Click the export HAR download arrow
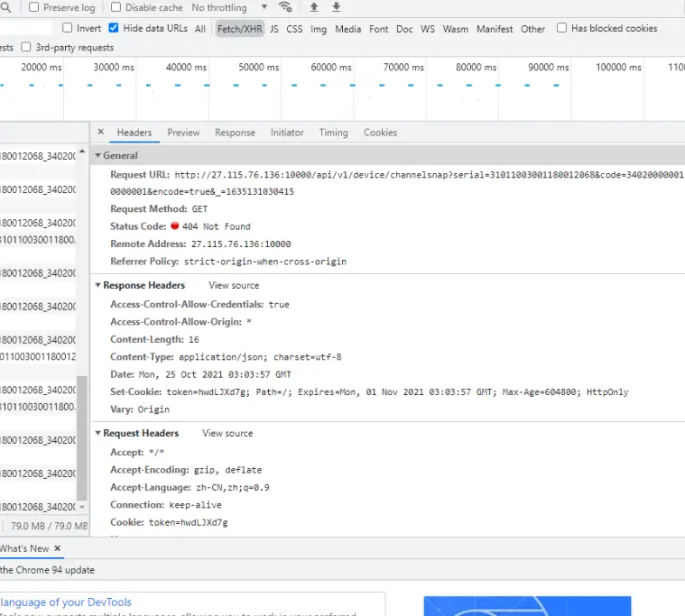The width and height of the screenshot is (685, 616). [337, 7]
